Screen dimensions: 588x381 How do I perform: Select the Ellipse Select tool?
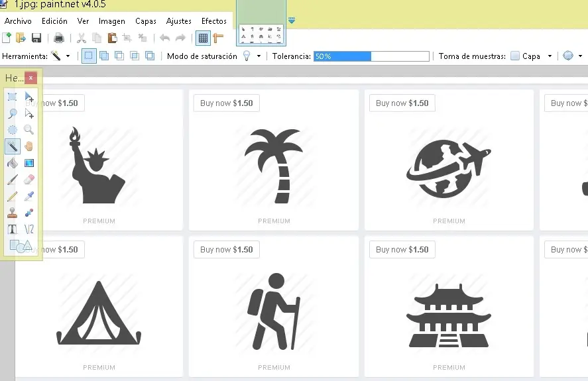13,130
